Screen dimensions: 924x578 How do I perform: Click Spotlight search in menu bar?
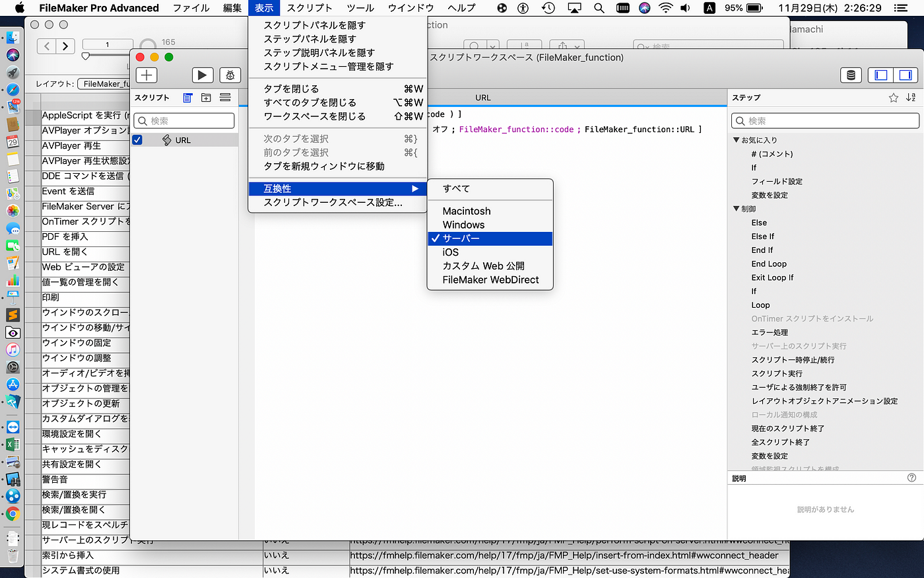tap(599, 8)
